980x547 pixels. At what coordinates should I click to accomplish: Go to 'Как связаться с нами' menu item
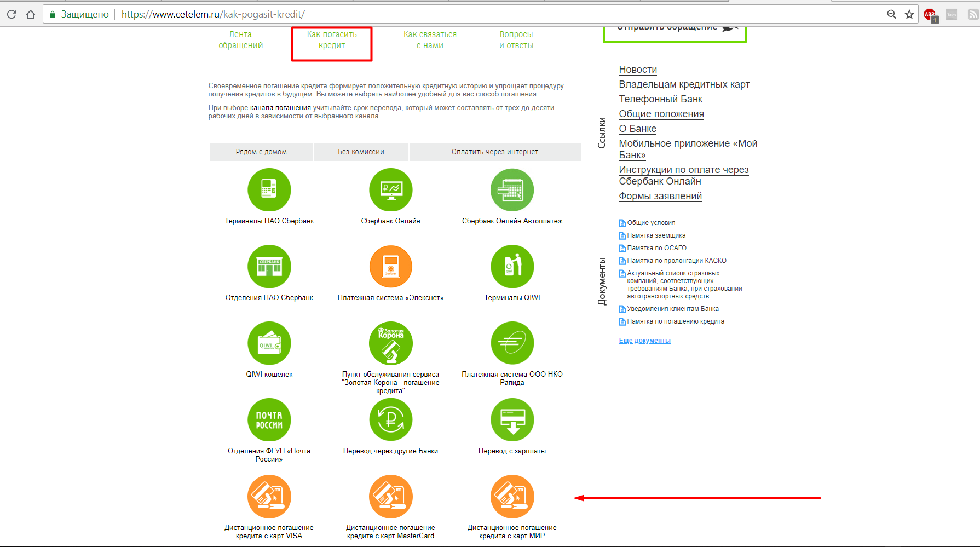pos(430,40)
